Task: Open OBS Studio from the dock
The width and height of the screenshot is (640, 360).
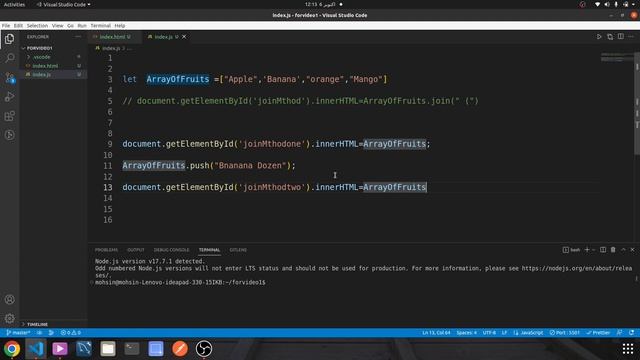Action: (x=204, y=349)
